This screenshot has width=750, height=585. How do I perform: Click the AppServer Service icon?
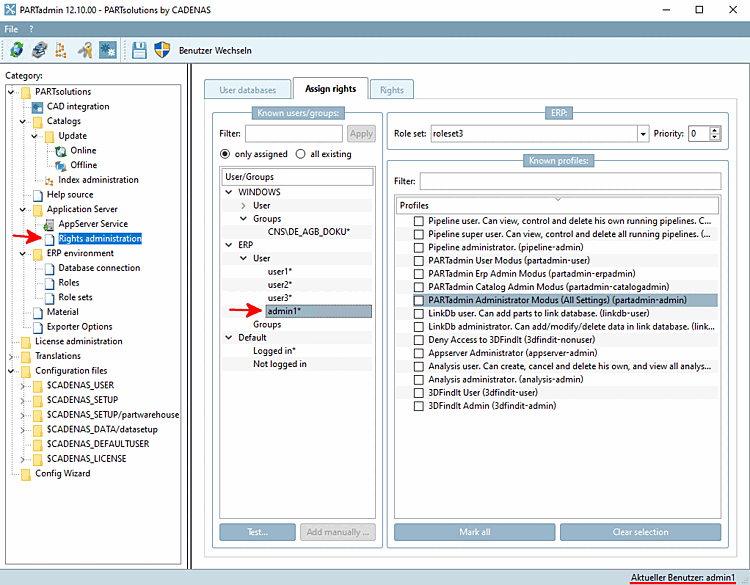(49, 224)
